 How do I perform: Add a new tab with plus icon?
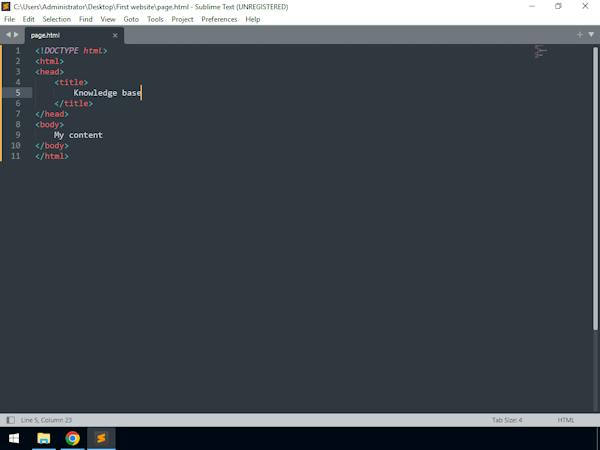[x=580, y=35]
